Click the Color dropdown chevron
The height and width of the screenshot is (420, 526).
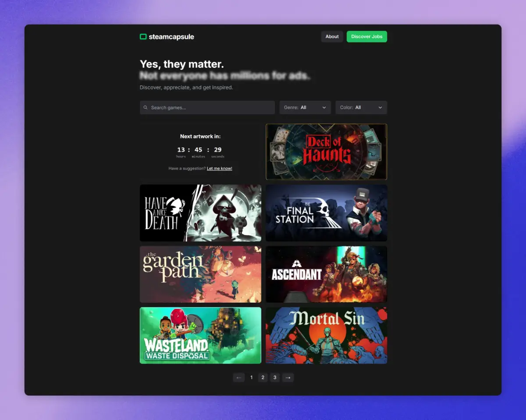[380, 108]
